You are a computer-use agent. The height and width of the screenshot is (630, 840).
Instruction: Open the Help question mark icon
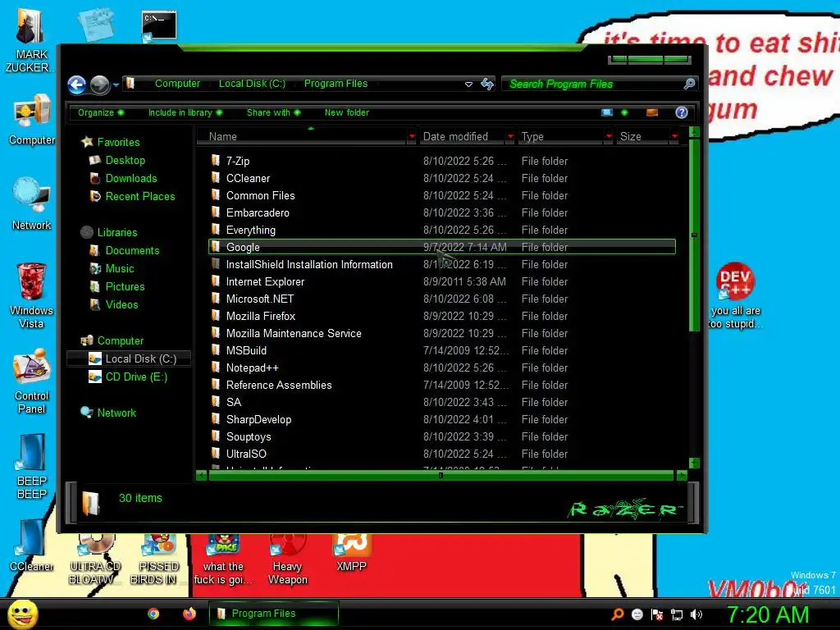[681, 112]
